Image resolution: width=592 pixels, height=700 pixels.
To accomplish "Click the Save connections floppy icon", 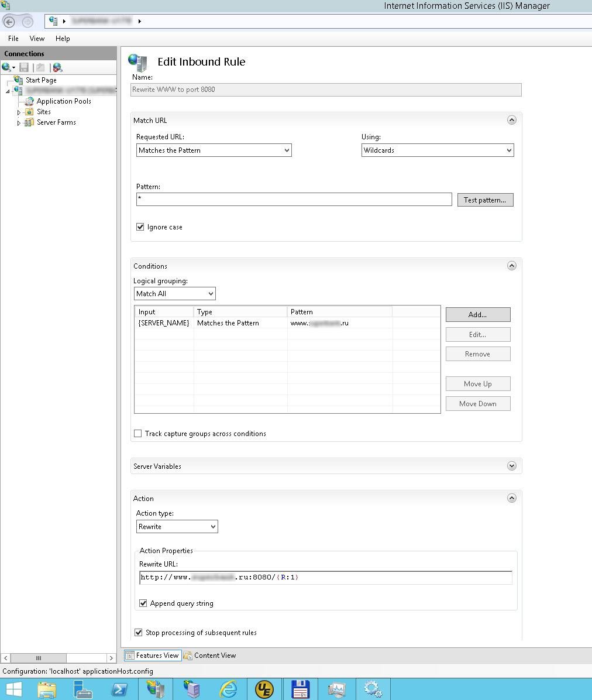I will 24,67.
